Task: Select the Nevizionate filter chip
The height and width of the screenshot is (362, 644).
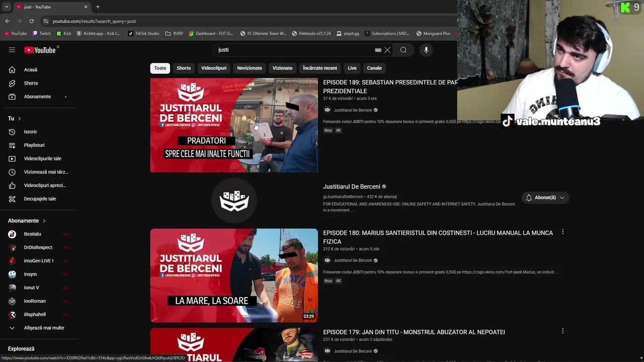Action: pos(250,68)
